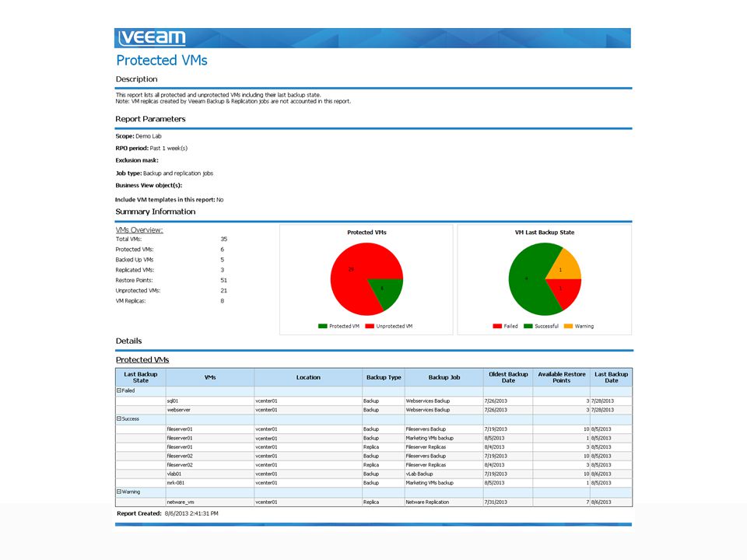The image size is (747, 560).
Task: Click the 7/31/2013 oldest backup date cell
Action: (x=508, y=502)
